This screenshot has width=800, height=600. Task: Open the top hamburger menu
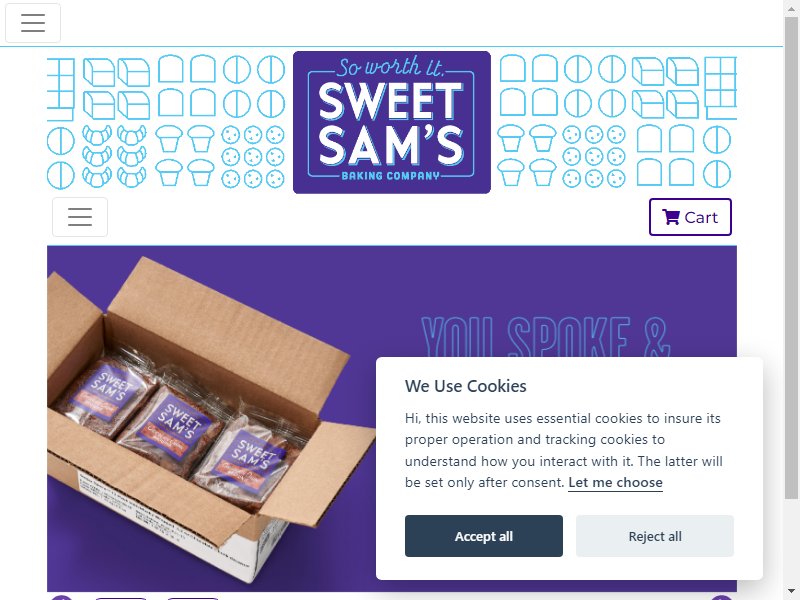[x=33, y=23]
